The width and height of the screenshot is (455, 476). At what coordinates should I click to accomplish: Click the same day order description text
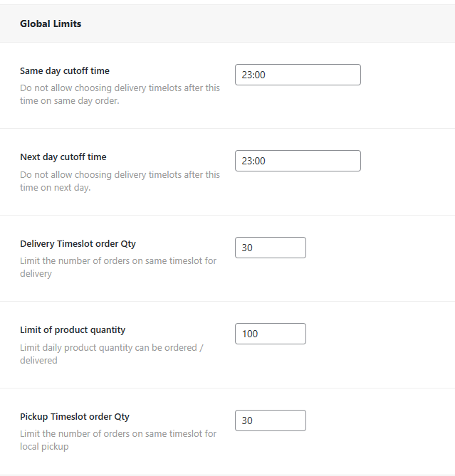tap(120, 95)
